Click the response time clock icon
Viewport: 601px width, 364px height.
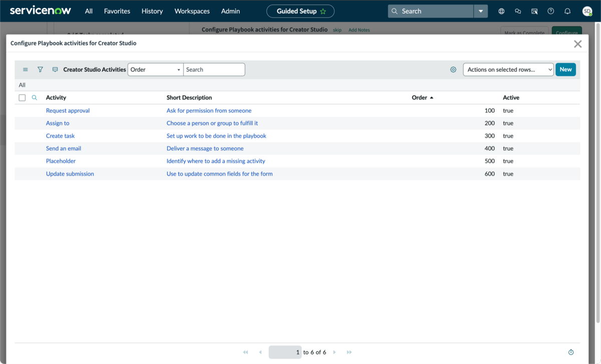(571, 352)
